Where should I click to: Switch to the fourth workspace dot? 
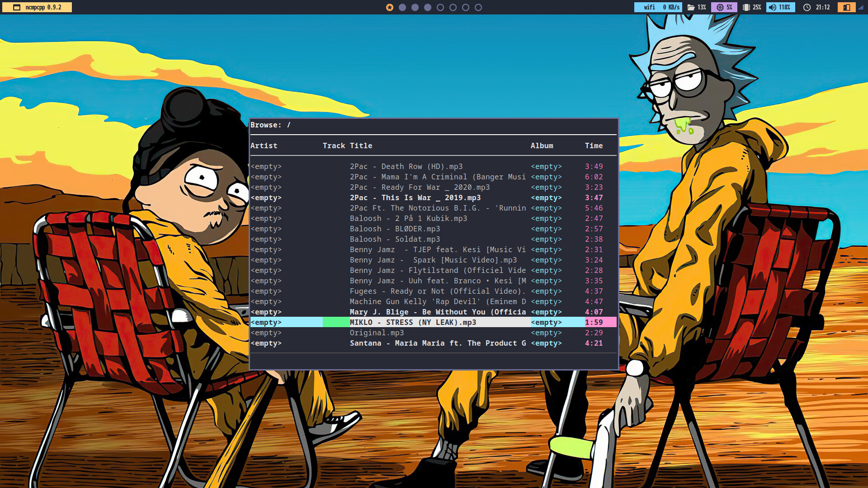(428, 7)
